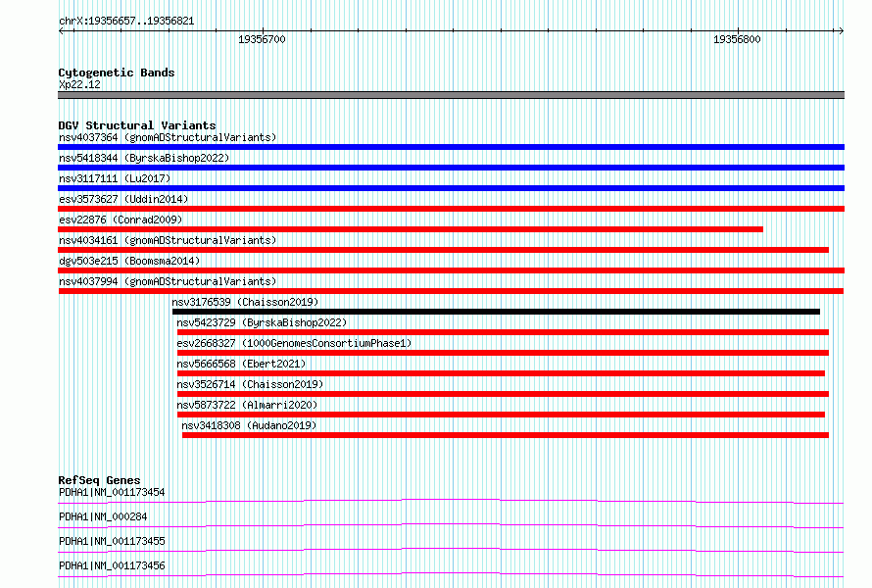Open transcript PDHA1|NM_001173455

pos(112,541)
